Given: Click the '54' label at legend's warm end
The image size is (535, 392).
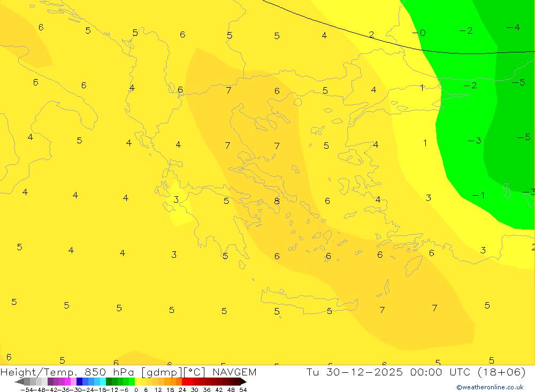Looking at the screenshot, I should tap(243, 390).
